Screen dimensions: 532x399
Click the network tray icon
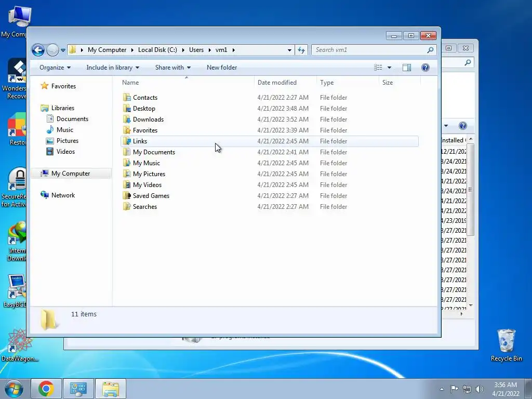coord(467,389)
